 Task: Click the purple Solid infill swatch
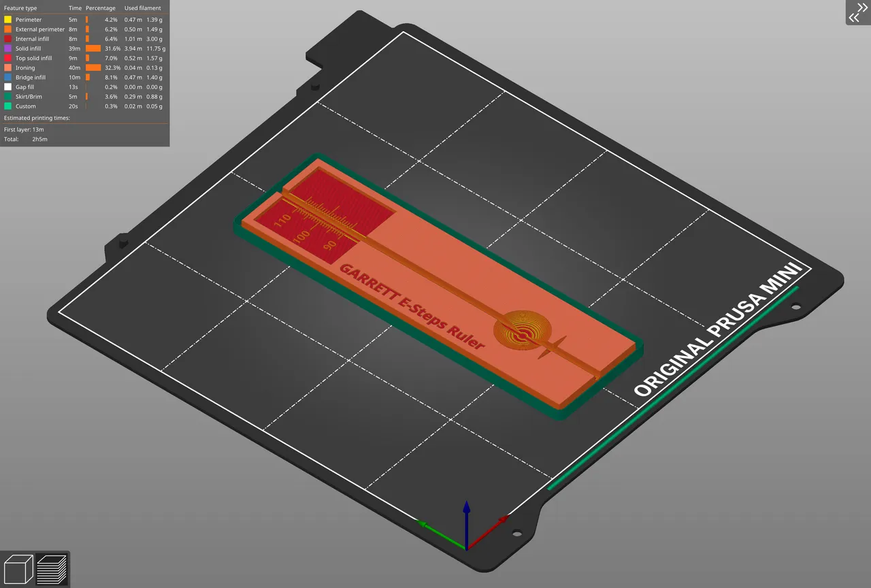click(x=7, y=48)
